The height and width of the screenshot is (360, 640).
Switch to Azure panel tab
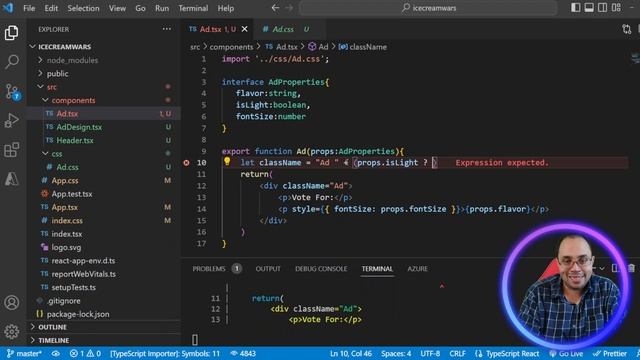click(x=418, y=269)
